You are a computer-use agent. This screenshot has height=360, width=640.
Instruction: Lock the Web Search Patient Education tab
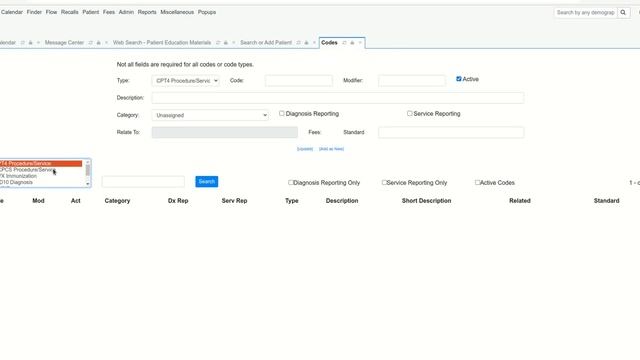click(226, 43)
